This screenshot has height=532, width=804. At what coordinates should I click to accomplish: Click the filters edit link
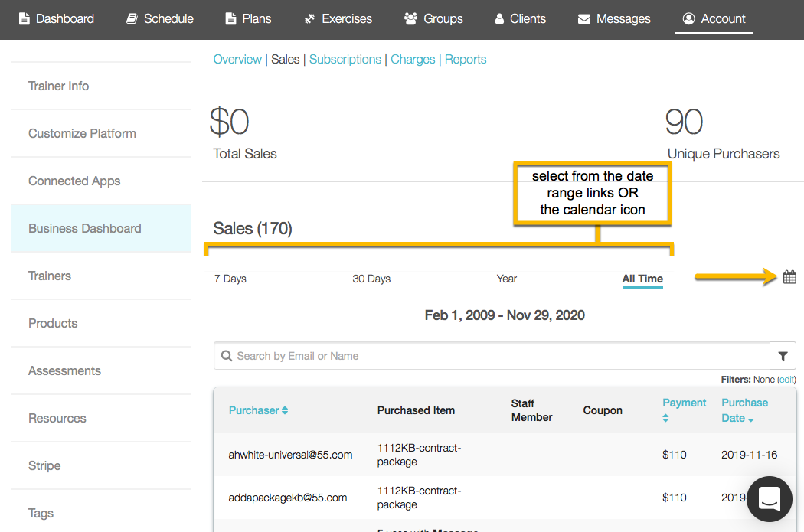pyautogui.click(x=786, y=380)
